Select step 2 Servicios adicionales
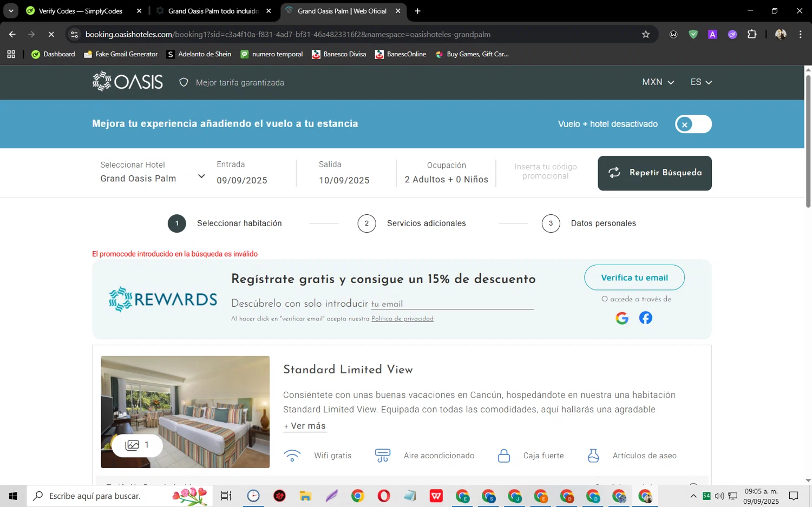This screenshot has width=812, height=507. (411, 223)
